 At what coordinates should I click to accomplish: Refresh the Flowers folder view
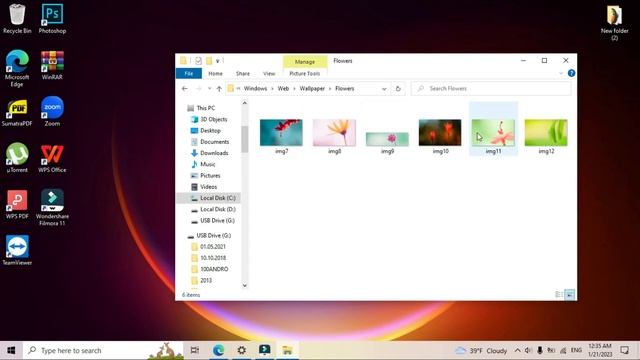(x=398, y=89)
